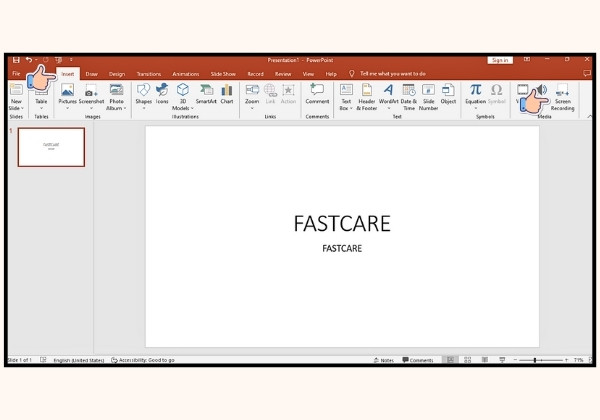Viewport: 600px width, 420px height.
Task: Undo the last action with the Undo icon
Action: tap(29, 60)
